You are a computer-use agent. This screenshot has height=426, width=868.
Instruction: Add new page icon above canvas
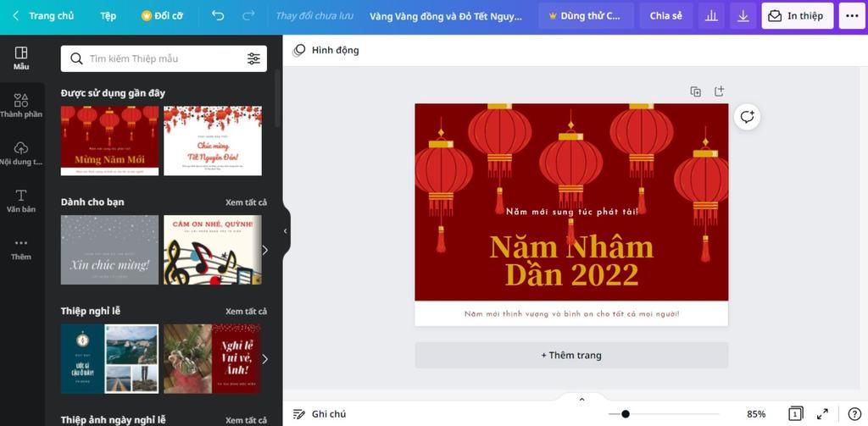point(719,91)
